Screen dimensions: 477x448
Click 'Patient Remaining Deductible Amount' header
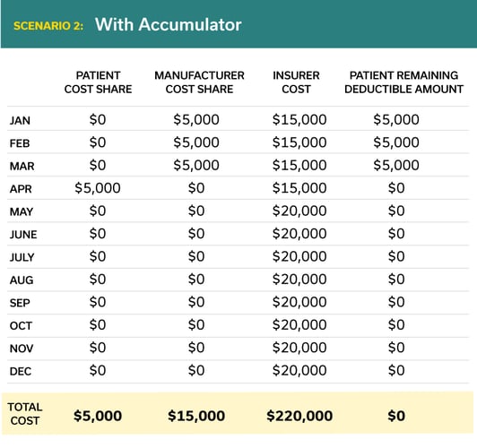click(x=403, y=82)
